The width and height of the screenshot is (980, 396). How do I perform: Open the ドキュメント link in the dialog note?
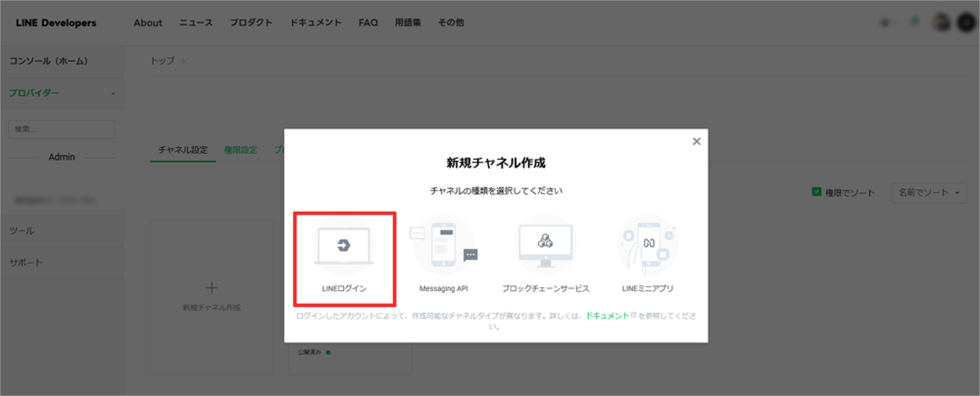(608, 315)
